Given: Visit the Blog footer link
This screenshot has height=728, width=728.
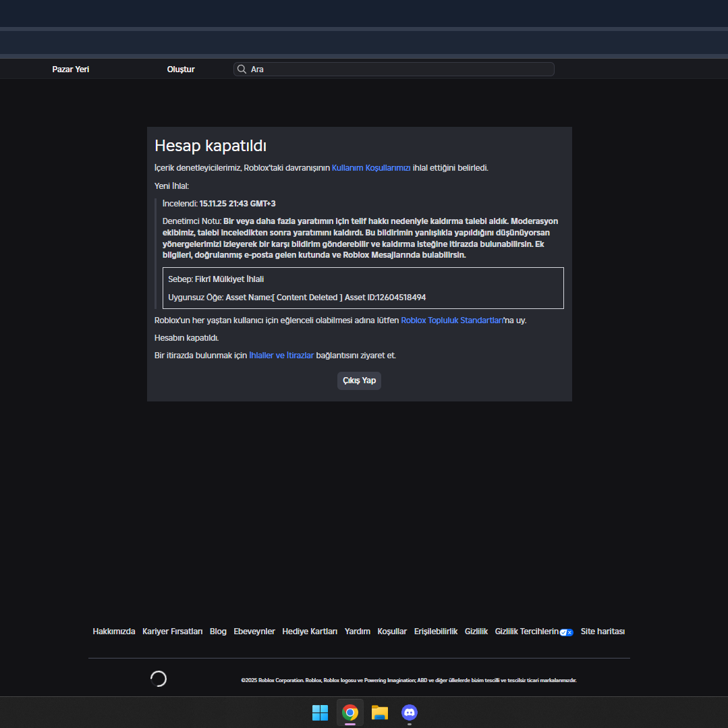Looking at the screenshot, I should 218,632.
